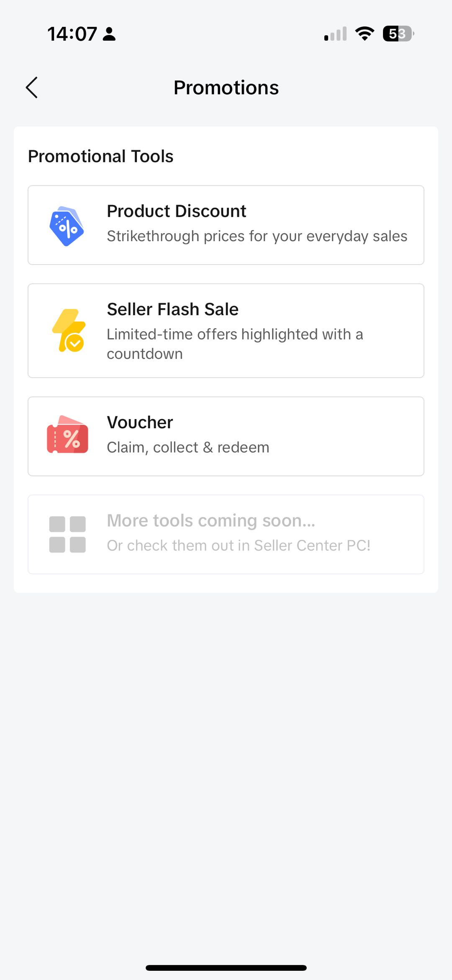Tap 'Claim, collect & redeem' description
Screen dimensions: 452x980
click(188, 448)
